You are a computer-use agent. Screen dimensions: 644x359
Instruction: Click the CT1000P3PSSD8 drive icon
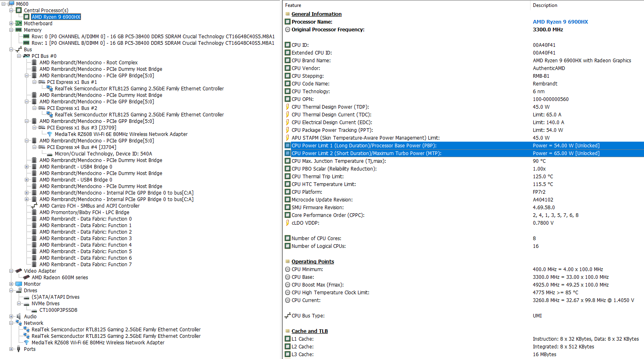[34, 310]
